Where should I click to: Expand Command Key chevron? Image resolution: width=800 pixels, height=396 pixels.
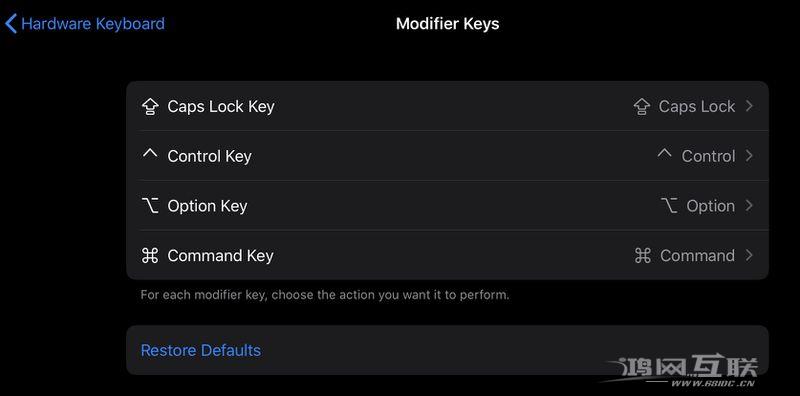click(748, 255)
